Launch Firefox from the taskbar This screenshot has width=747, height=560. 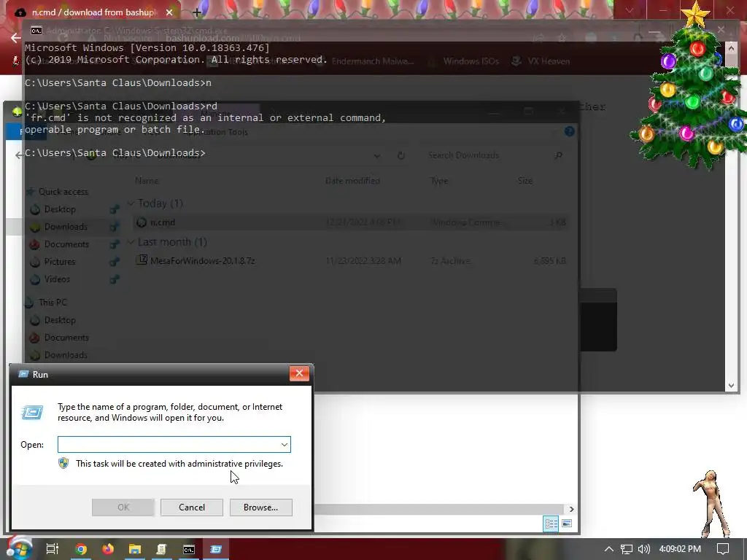[x=108, y=549]
